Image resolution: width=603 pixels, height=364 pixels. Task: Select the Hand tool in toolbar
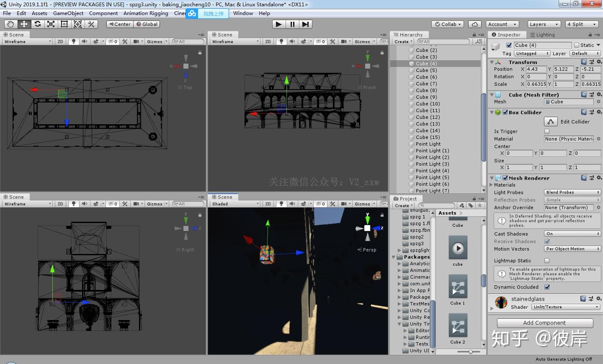[10, 24]
